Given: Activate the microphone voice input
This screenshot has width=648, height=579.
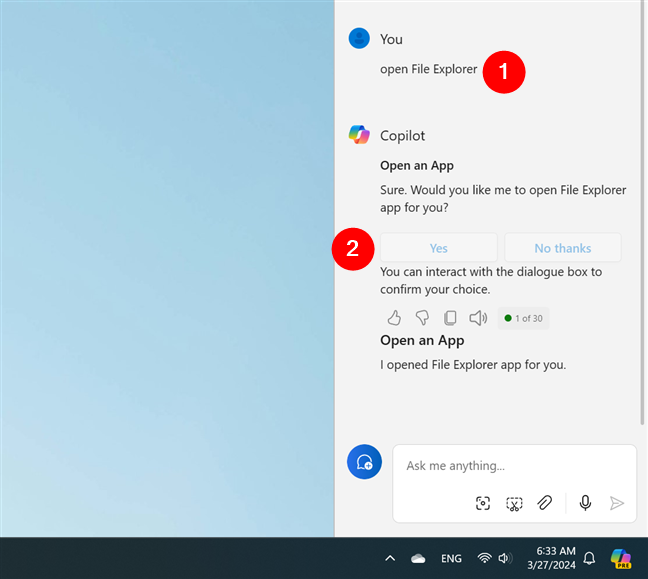Looking at the screenshot, I should 585,503.
